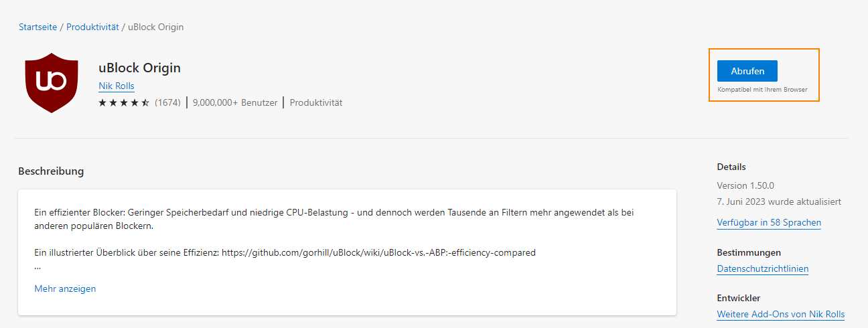Viewport: 868px width, 328px height.
Task: Open developer Nik Rolls link
Action: tap(117, 86)
